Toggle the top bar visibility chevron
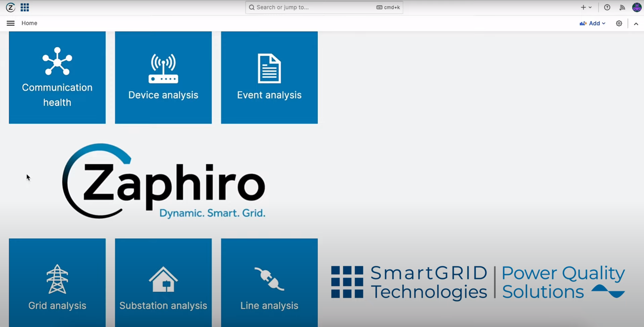 636,23
